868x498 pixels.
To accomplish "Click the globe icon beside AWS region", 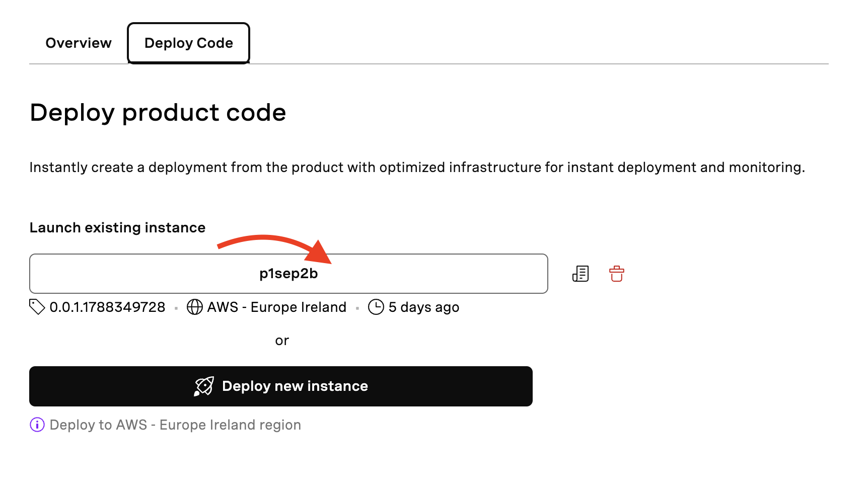I will pyautogui.click(x=195, y=307).
